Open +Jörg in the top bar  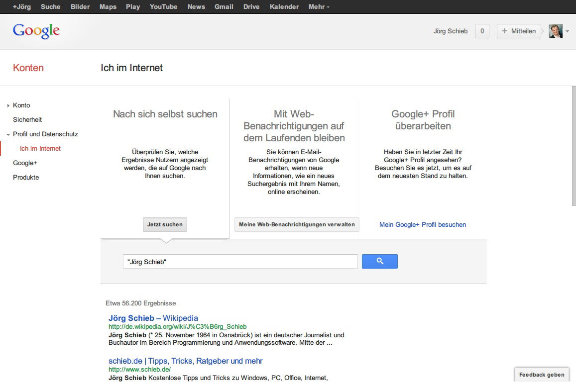(x=22, y=6)
